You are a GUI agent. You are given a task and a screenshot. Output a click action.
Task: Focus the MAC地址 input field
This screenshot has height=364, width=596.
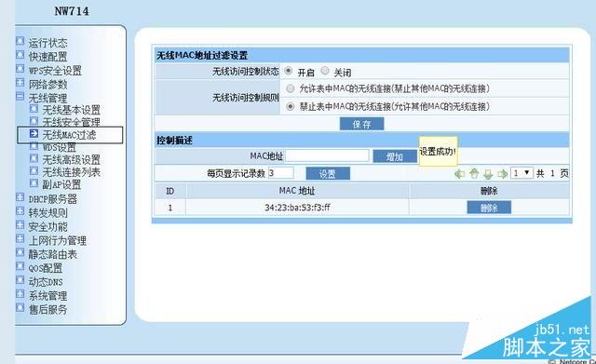(327, 155)
